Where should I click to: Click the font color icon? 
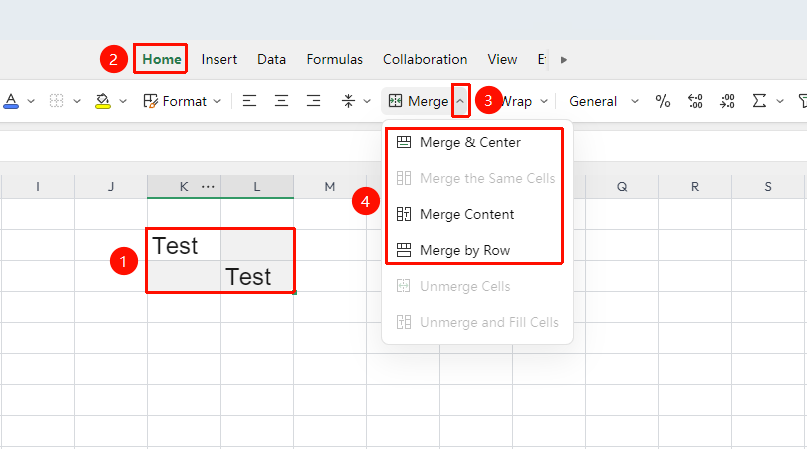(11, 101)
